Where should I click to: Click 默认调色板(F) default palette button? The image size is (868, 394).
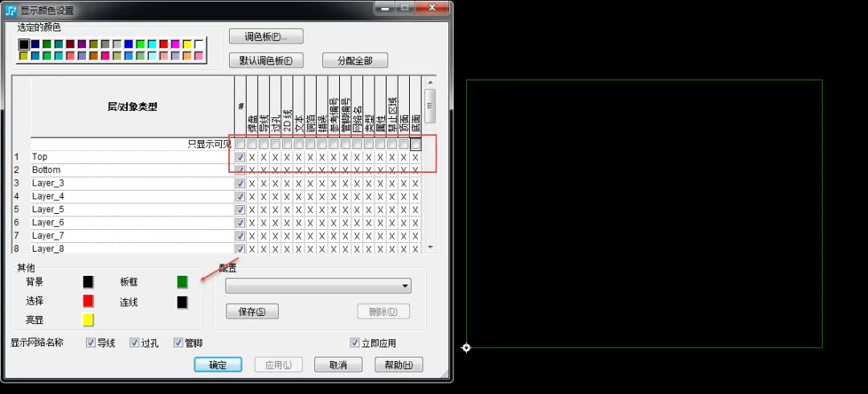coord(266,60)
